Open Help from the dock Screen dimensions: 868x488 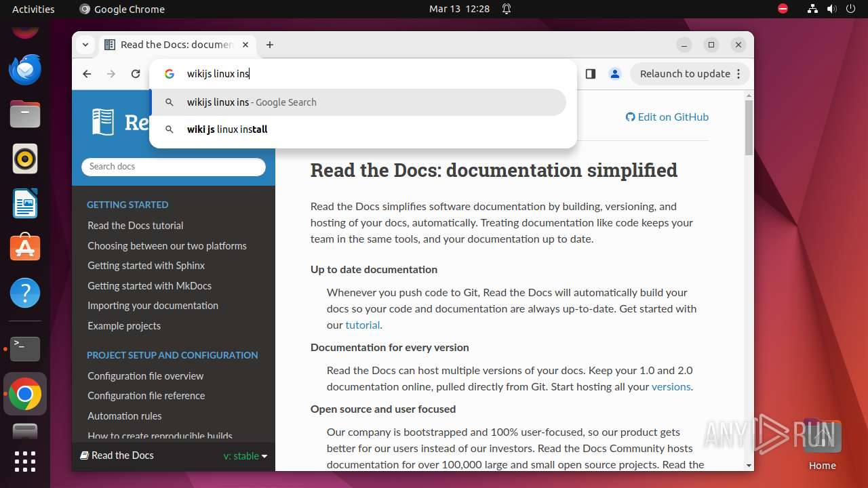pos(25,293)
